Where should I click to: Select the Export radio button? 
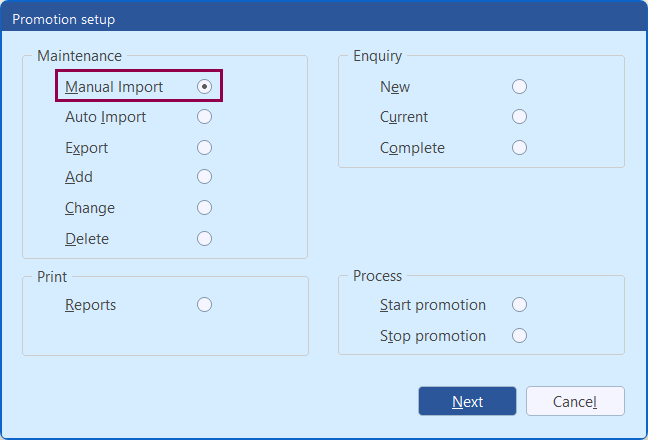[204, 148]
